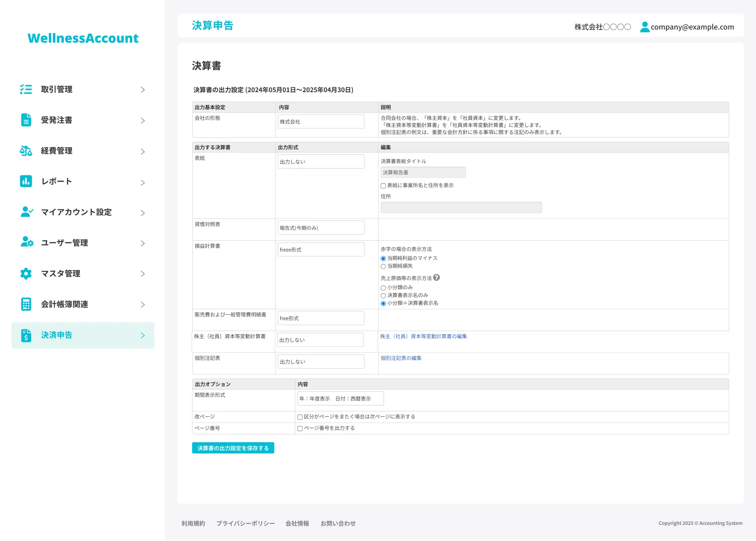Open 個別注記表の編集 link

click(401, 358)
